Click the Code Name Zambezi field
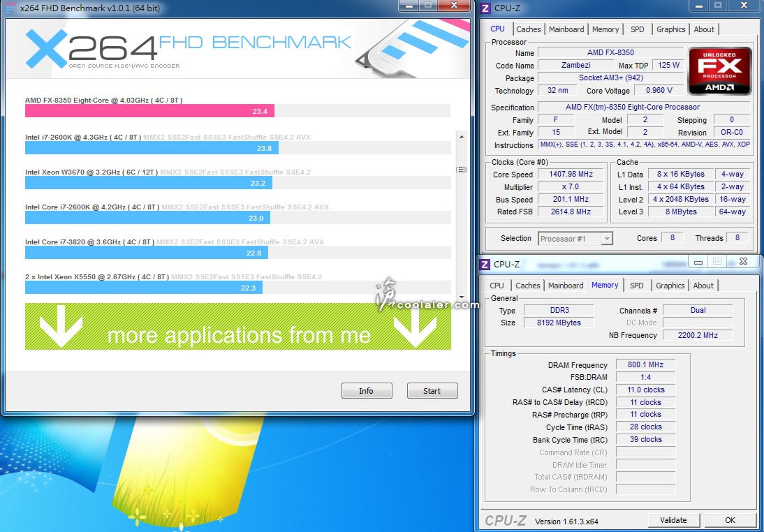The height and width of the screenshot is (532, 764). [575, 66]
